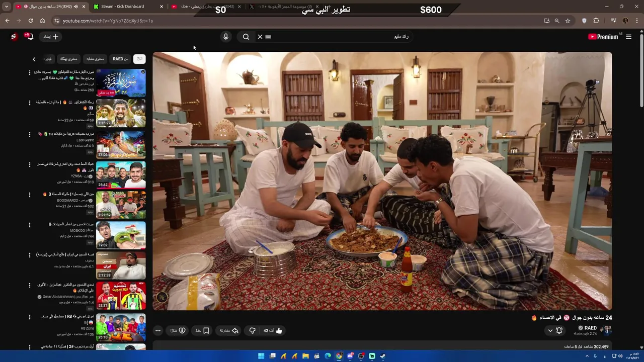Start voice search with the microphone icon
The height and width of the screenshot is (362, 644).
(x=225, y=37)
